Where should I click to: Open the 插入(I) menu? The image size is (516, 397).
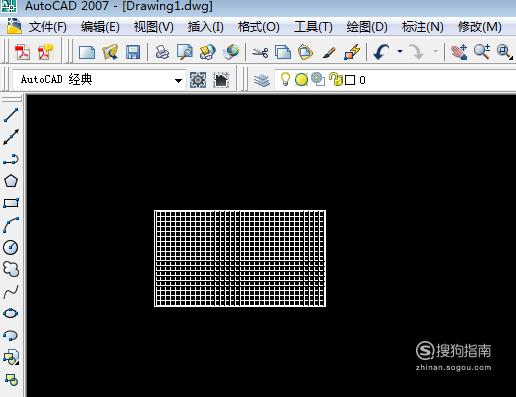click(205, 27)
